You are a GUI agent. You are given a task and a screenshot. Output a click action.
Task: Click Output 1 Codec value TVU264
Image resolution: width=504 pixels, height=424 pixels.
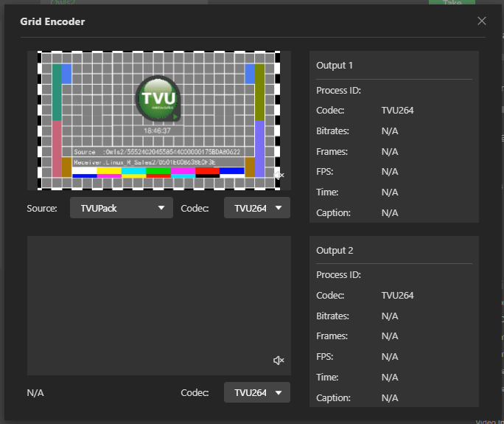pyautogui.click(x=397, y=111)
